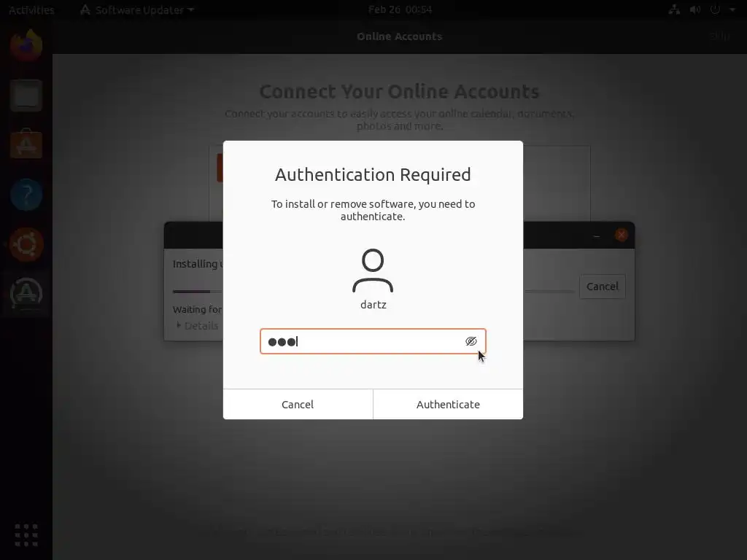747x560 pixels.
Task: Open the network status icon
Action: [x=674, y=9]
